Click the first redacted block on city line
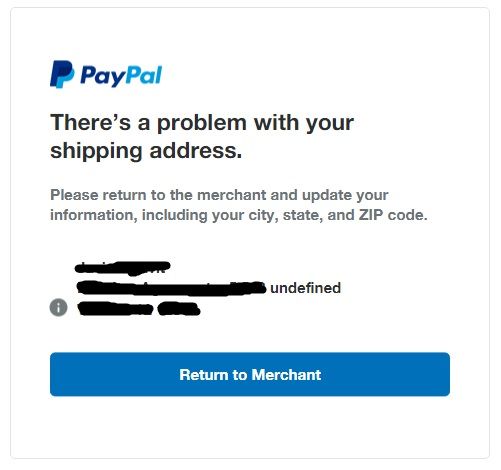This screenshot has height=470, width=501. tap(115, 309)
